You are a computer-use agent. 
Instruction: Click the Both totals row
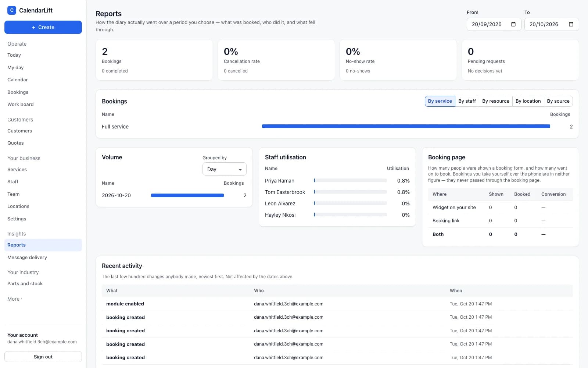(501, 234)
